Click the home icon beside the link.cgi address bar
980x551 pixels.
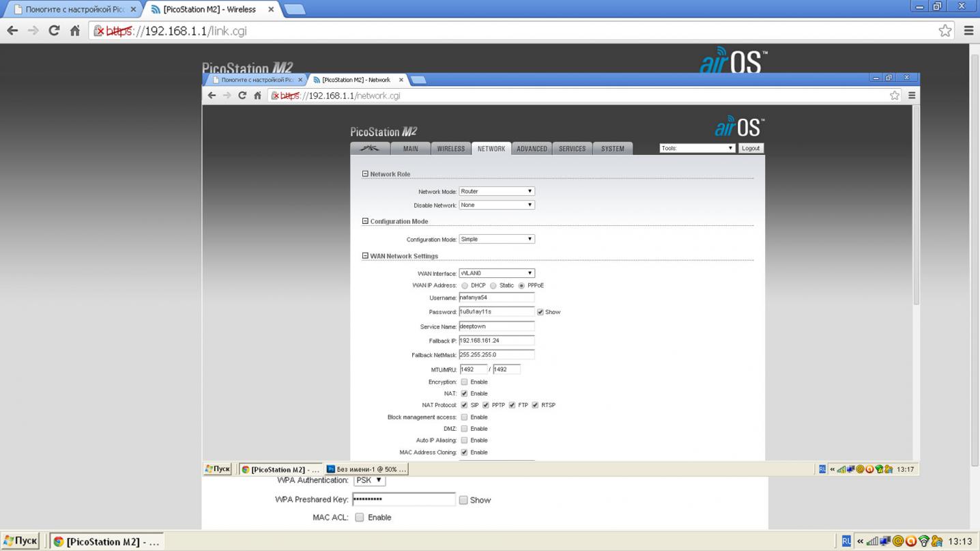coord(75,31)
